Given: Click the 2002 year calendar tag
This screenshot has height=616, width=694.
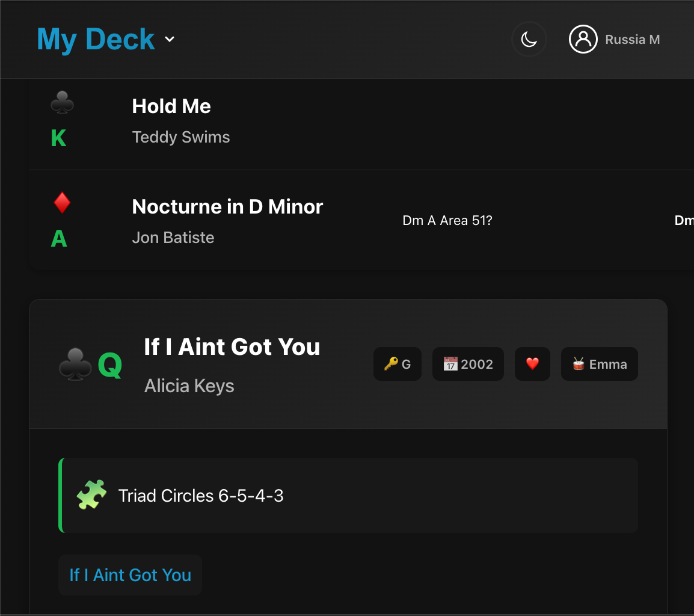Looking at the screenshot, I should (468, 364).
